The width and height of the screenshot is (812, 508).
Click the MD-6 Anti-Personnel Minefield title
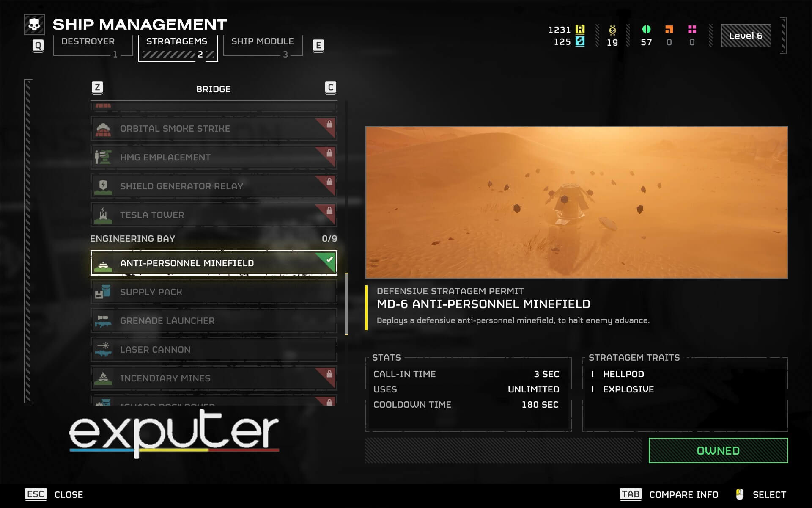pos(483,304)
